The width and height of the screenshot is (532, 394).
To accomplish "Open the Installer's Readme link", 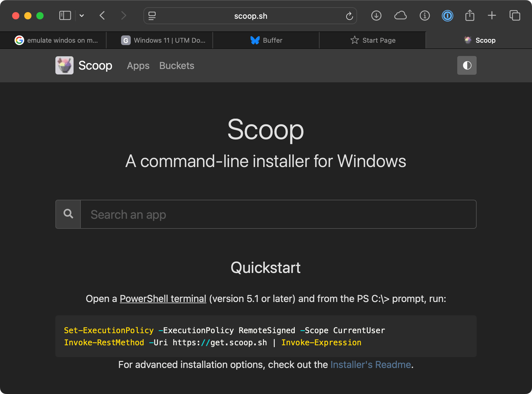I will click(x=371, y=365).
